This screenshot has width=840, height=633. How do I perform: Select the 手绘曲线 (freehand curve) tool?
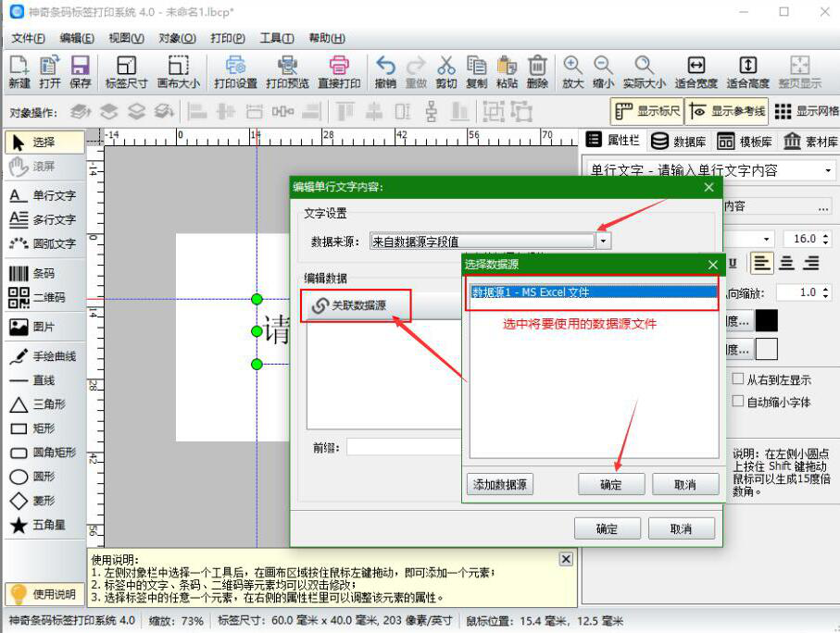point(41,357)
